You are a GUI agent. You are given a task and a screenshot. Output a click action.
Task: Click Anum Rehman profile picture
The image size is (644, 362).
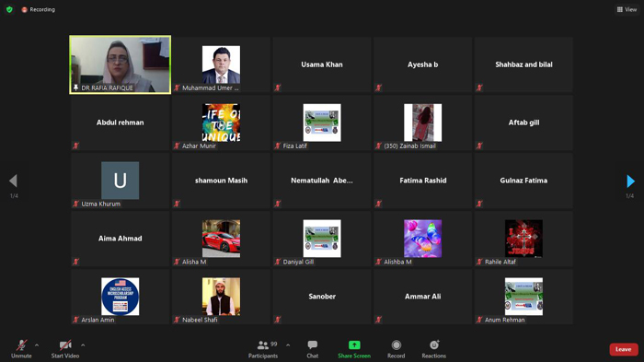[523, 297]
